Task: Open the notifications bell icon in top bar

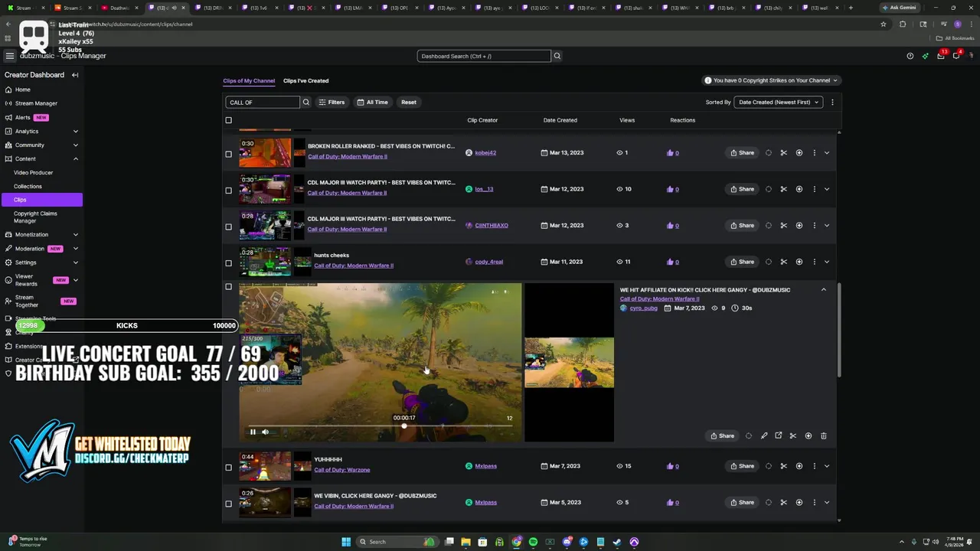Action: pyautogui.click(x=956, y=56)
